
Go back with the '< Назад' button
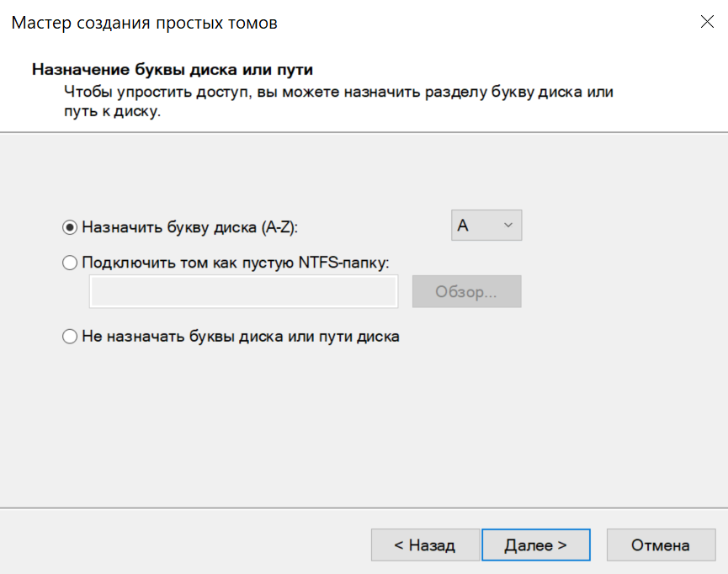click(425, 545)
